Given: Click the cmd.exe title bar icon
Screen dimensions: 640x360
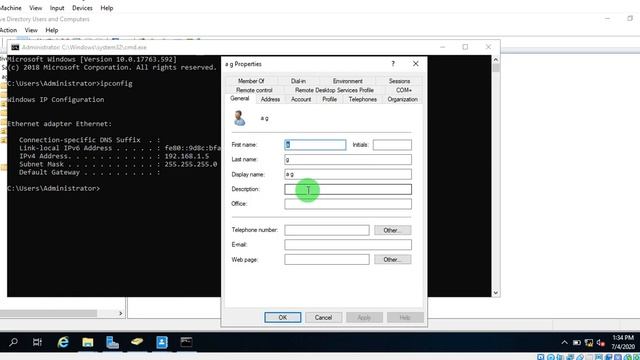Looking at the screenshot, I should tap(15, 47).
